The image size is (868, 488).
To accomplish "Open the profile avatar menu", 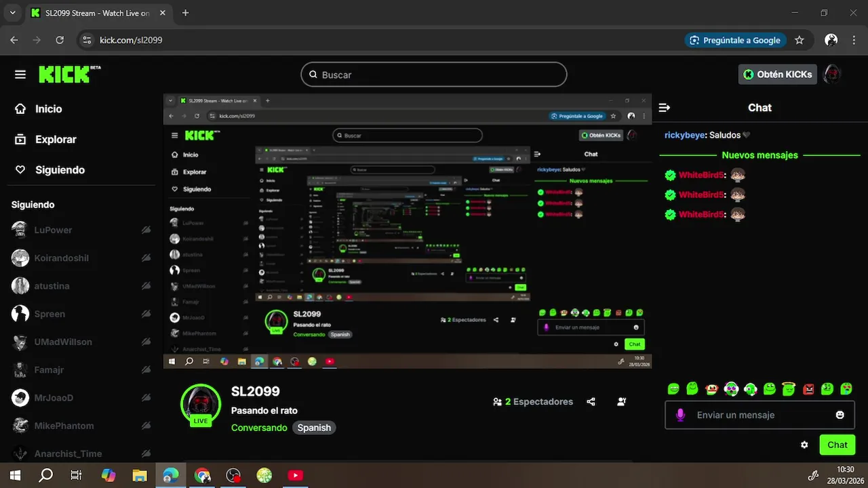I will click(832, 75).
